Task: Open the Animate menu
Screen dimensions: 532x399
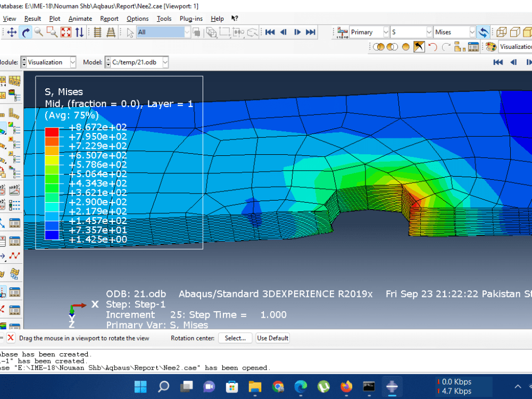Action: pos(80,19)
